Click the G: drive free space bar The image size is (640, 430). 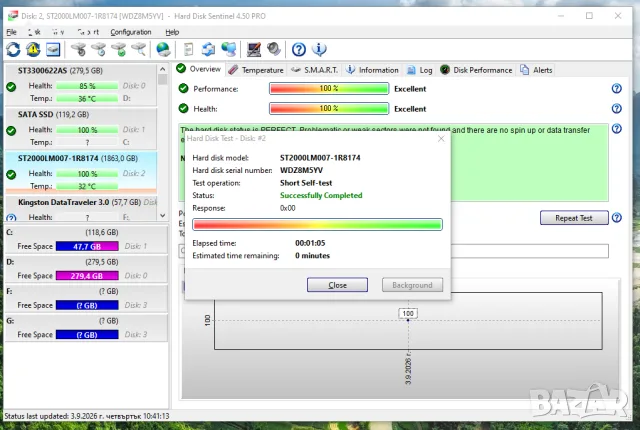click(x=87, y=335)
